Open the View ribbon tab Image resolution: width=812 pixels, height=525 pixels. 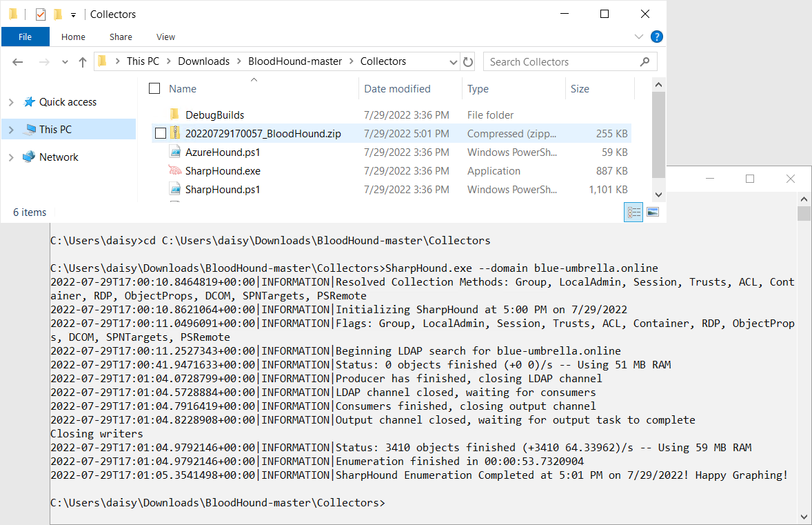pos(165,37)
